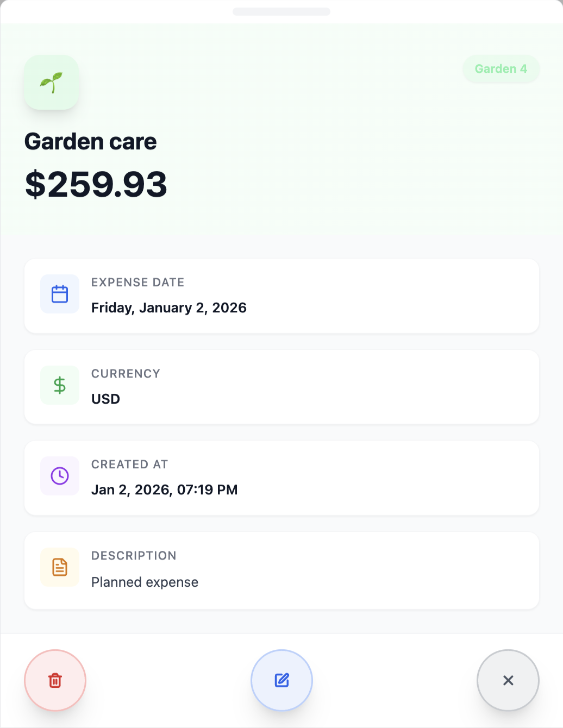Click the Planned expense description text
Viewport: 563px width, 728px height.
145,582
